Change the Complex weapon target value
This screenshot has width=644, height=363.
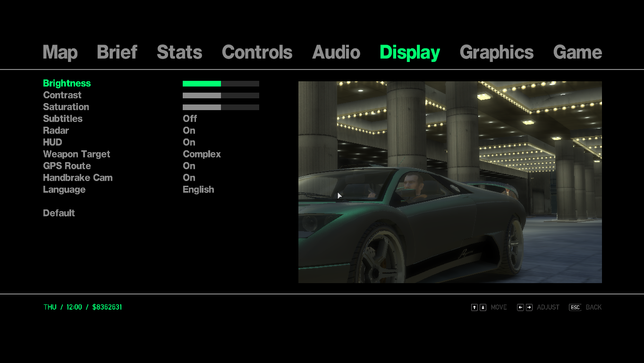(202, 154)
